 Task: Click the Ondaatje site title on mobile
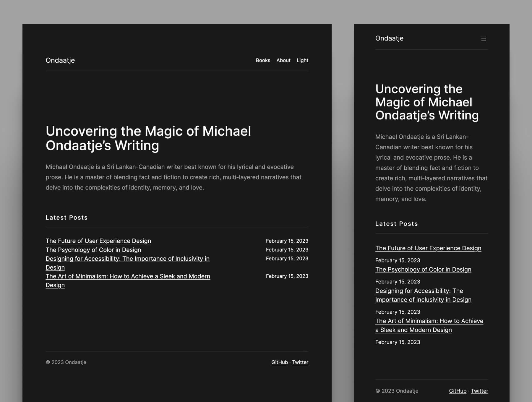[x=389, y=38]
